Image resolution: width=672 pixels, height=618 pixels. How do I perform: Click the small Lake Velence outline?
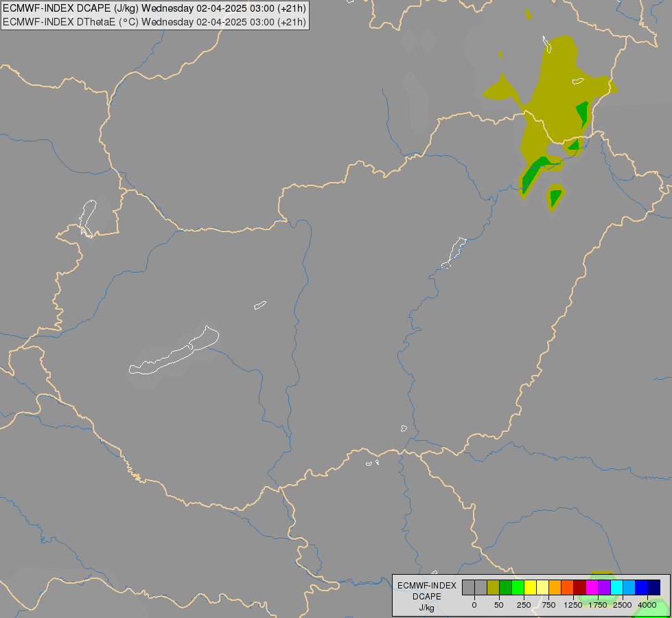260,305
